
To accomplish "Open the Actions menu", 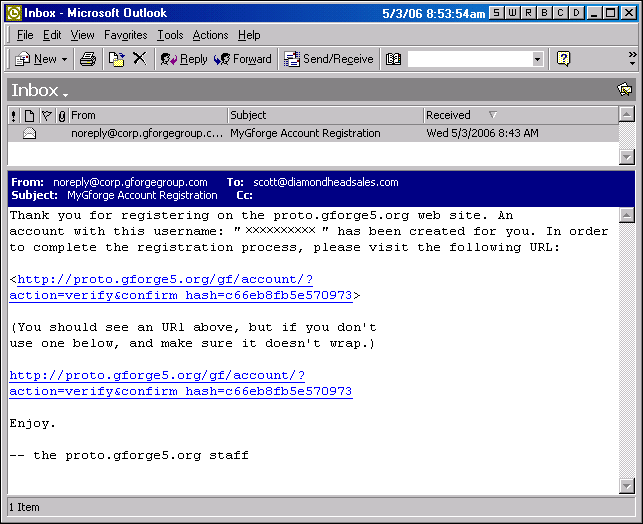I will coord(210,35).
